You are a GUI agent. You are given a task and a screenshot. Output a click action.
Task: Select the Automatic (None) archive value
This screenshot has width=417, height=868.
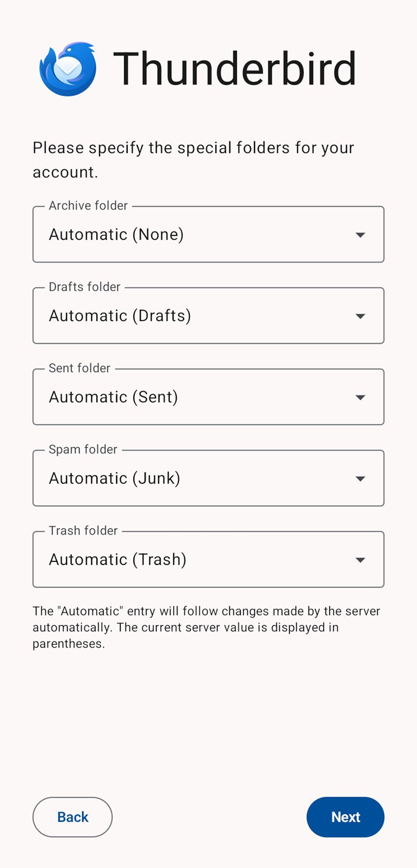point(117,235)
